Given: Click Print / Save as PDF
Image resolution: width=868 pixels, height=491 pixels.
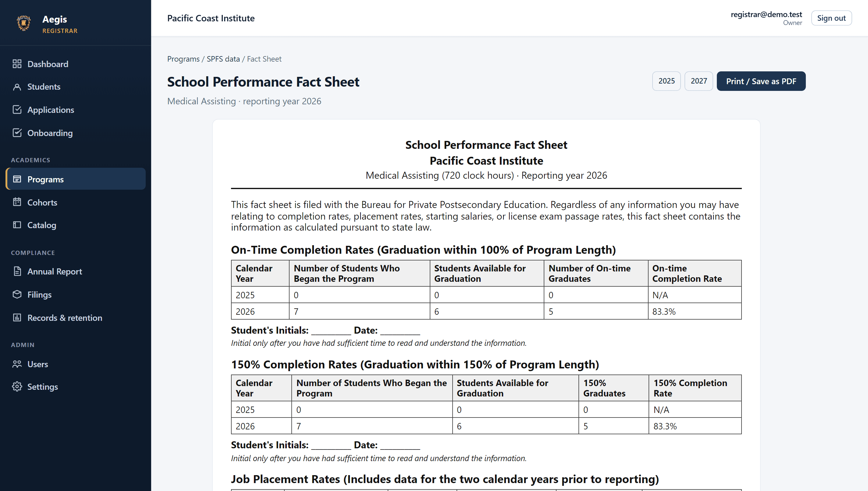Looking at the screenshot, I should (x=761, y=81).
